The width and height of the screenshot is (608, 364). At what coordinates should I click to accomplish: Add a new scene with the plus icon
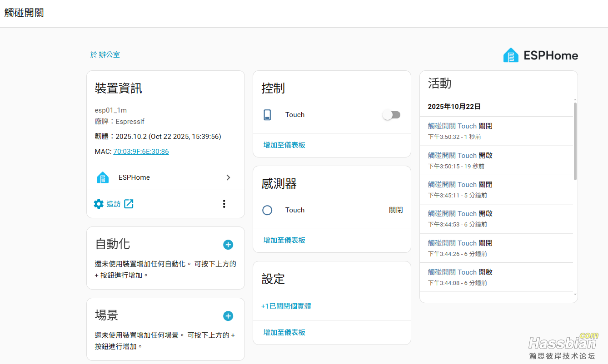pos(228,316)
